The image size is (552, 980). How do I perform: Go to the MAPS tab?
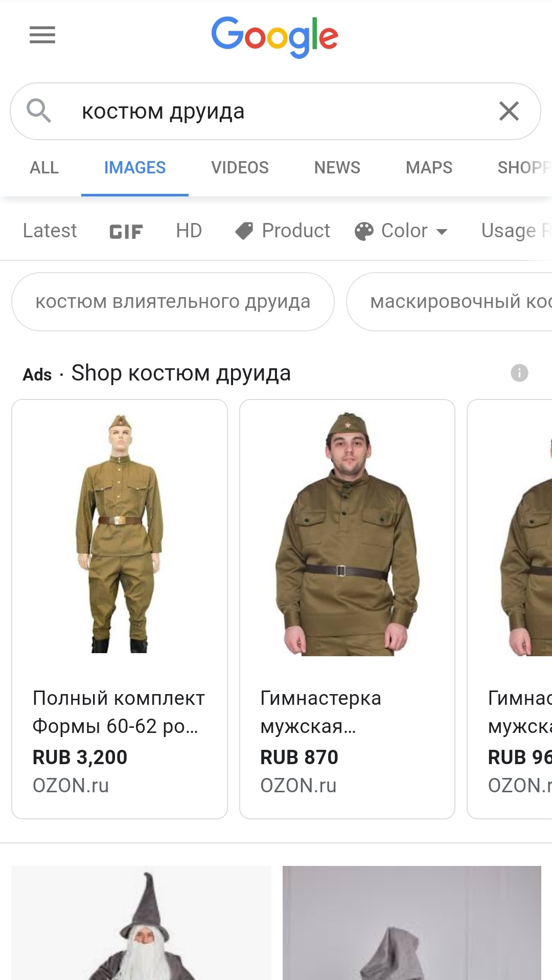(429, 168)
